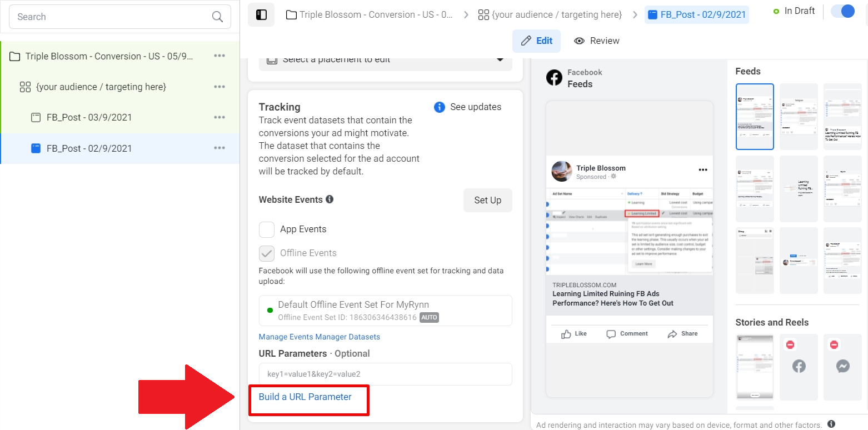Click the ad rendering info icon
The width and height of the screenshot is (868, 430).
831,424
